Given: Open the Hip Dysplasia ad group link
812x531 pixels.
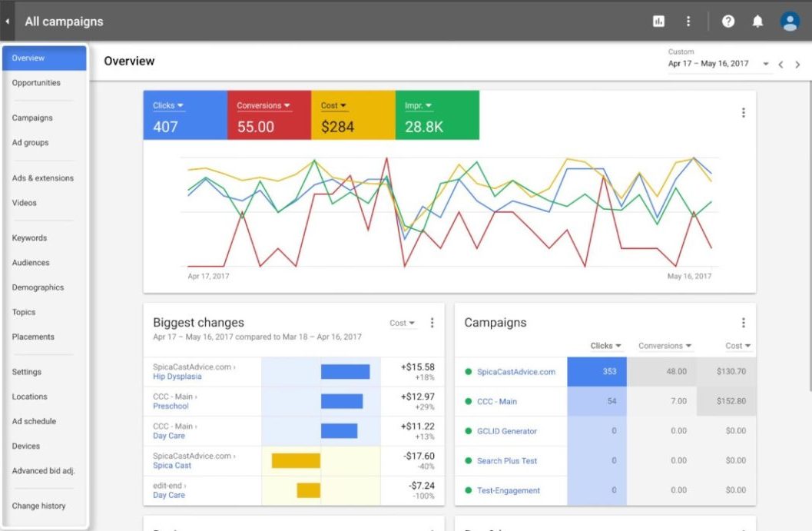Looking at the screenshot, I should click(177, 377).
